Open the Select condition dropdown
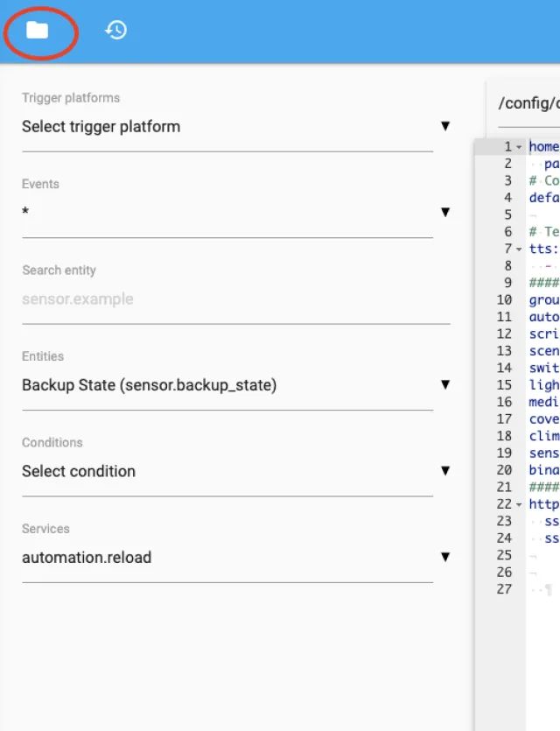 [x=227, y=471]
